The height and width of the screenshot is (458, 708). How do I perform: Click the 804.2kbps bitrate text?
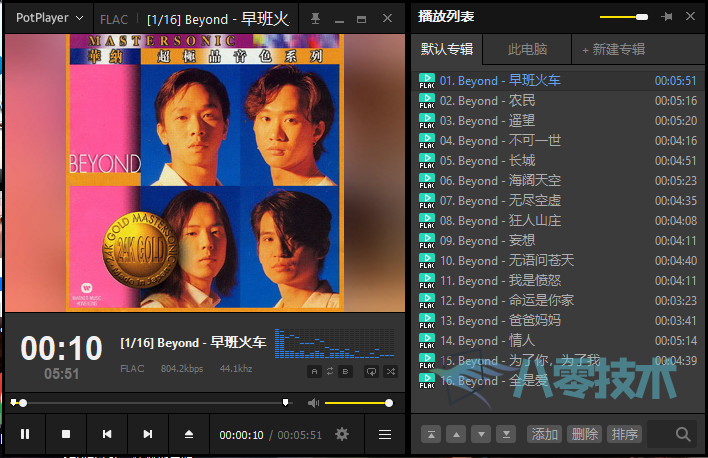[x=182, y=369]
